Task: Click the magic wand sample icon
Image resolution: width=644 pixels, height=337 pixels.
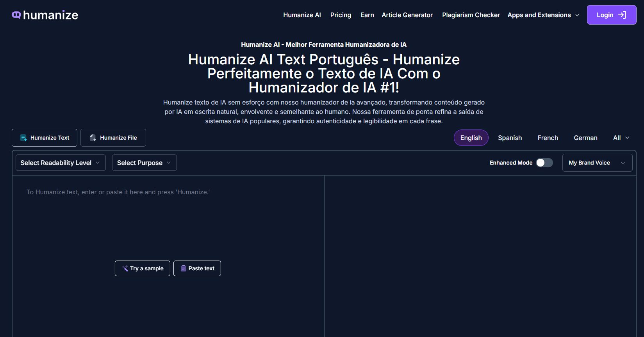Action: pos(125,268)
